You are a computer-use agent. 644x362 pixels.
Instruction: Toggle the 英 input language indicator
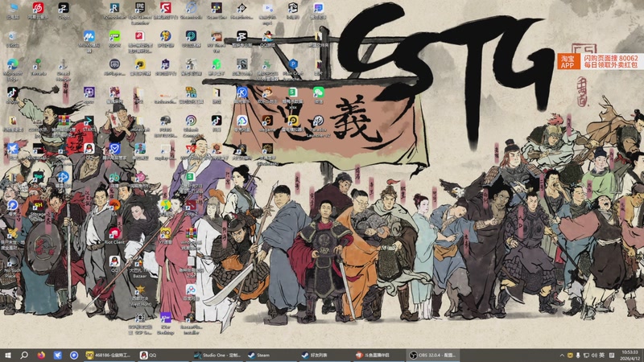(x=601, y=356)
